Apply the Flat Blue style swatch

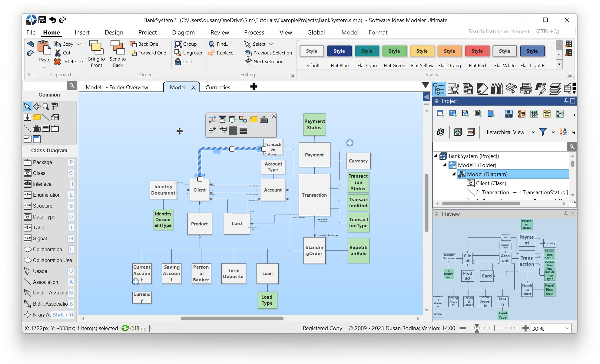pyautogui.click(x=339, y=51)
